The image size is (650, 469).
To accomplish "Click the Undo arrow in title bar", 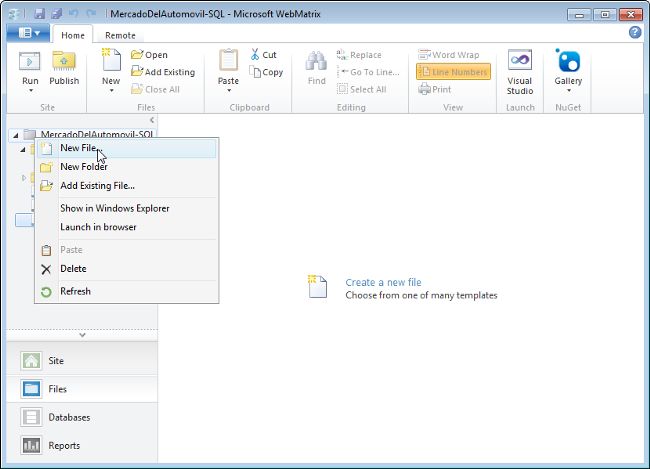I will click(x=74, y=14).
